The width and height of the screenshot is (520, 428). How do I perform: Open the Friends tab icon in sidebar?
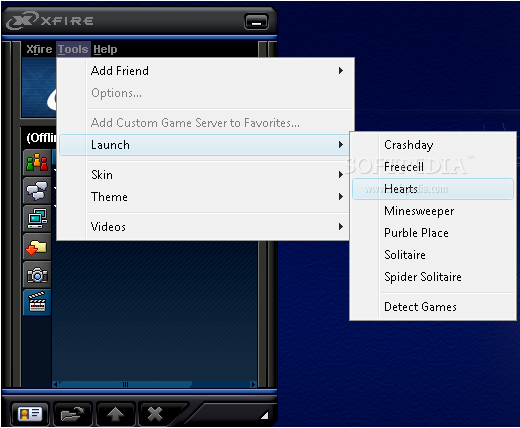coord(37,163)
